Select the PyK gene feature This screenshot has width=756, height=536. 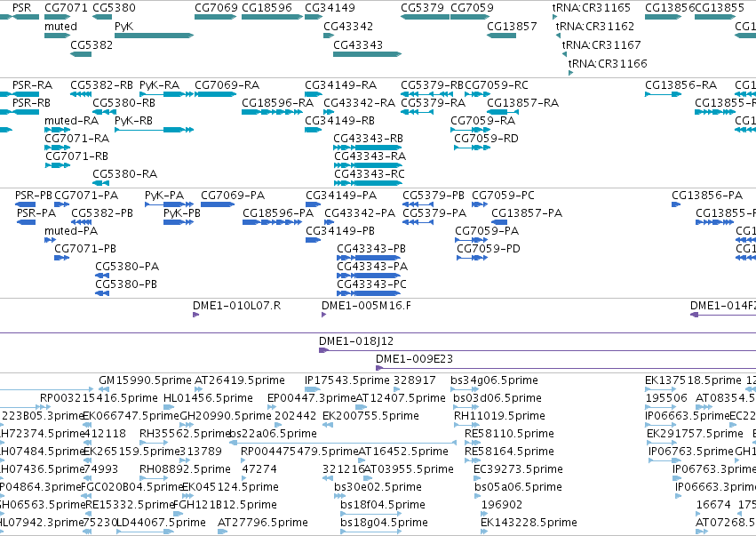tap(154, 36)
